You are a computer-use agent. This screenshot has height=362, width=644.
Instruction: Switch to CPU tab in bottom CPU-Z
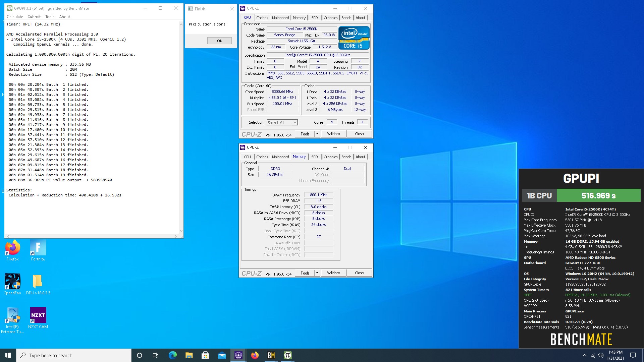click(x=247, y=157)
